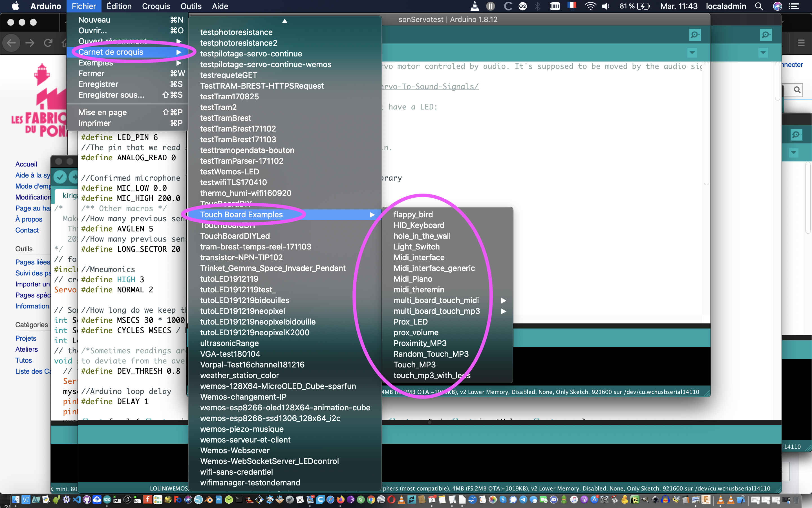Click the vertical scrollbar of sonServotest editor
Image resolution: width=812 pixels, height=508 pixels.
point(706,123)
